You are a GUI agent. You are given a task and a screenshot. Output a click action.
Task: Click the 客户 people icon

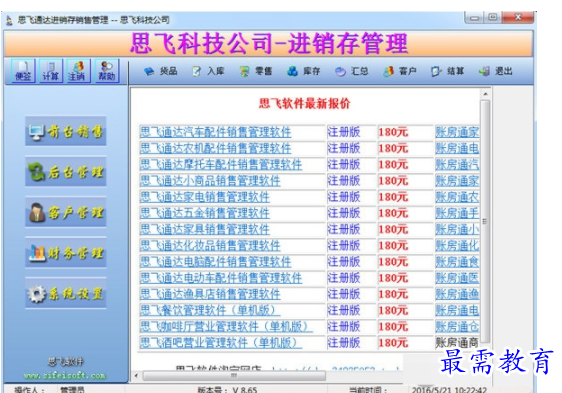(388, 71)
